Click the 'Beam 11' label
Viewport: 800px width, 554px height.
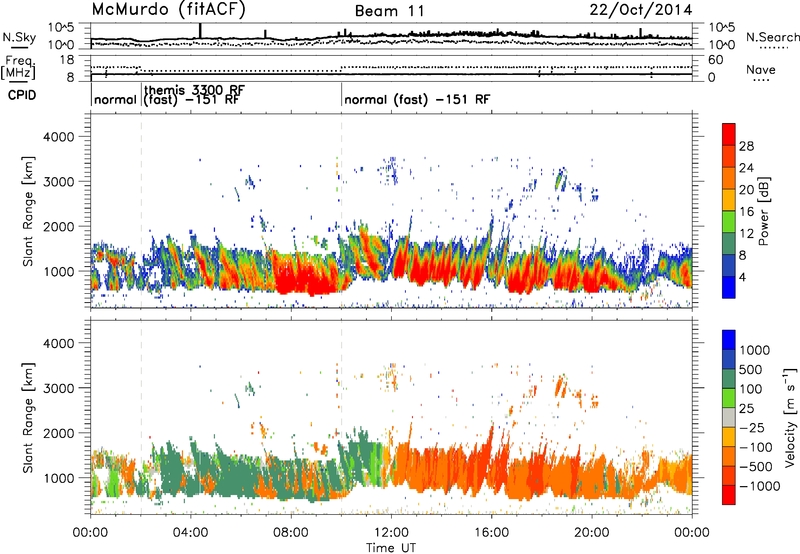coord(389,11)
